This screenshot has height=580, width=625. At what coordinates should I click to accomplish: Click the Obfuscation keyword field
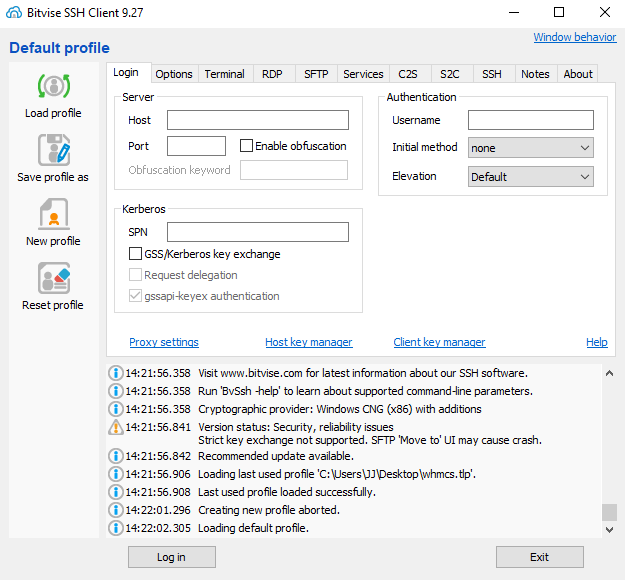(294, 170)
